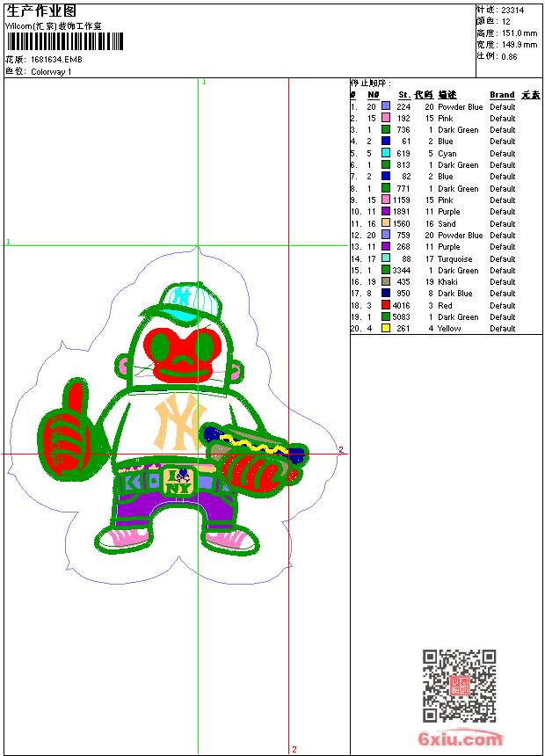Click the barcode in the header

(x=65, y=41)
